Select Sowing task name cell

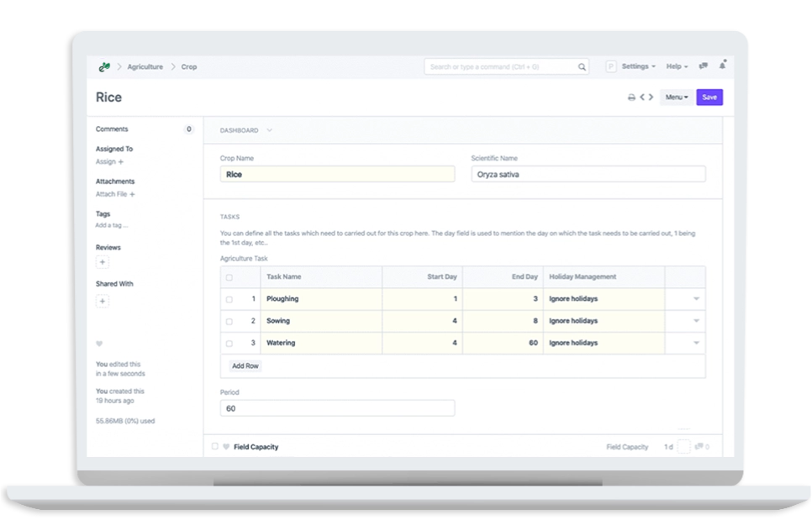click(x=322, y=321)
